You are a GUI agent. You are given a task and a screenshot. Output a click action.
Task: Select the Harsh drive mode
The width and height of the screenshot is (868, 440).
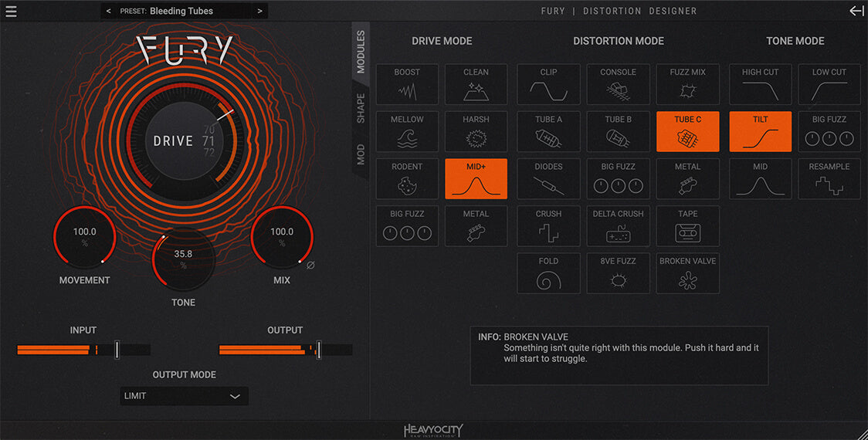(476, 132)
